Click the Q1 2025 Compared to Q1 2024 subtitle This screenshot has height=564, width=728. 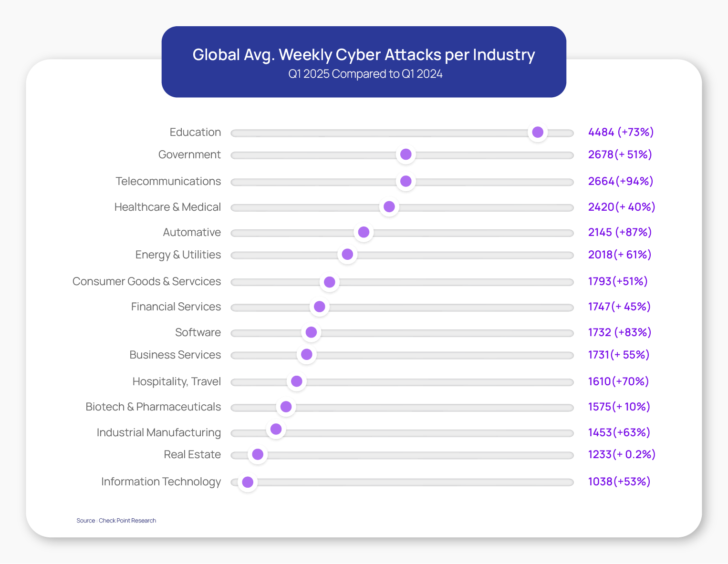(x=365, y=74)
